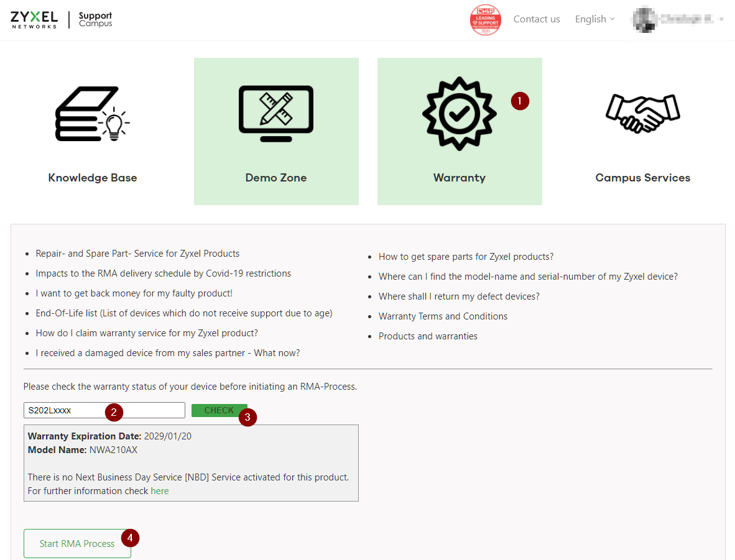Click the Warranty badge icon
This screenshot has height=560, width=735.
point(460,113)
